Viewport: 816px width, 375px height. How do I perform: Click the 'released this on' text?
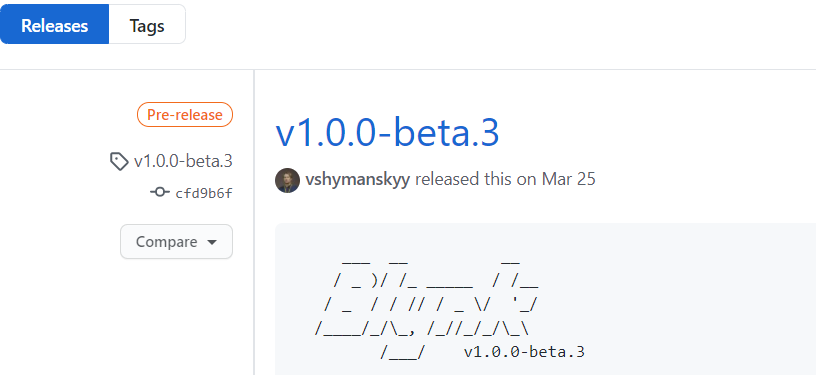pyautogui.click(x=476, y=179)
